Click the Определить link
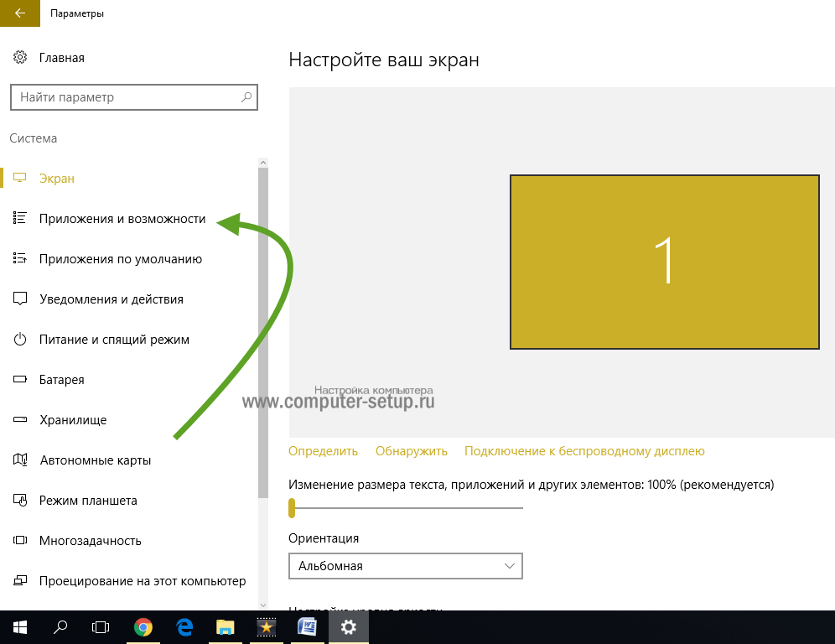Screen dimensions: 835x644 (323, 451)
